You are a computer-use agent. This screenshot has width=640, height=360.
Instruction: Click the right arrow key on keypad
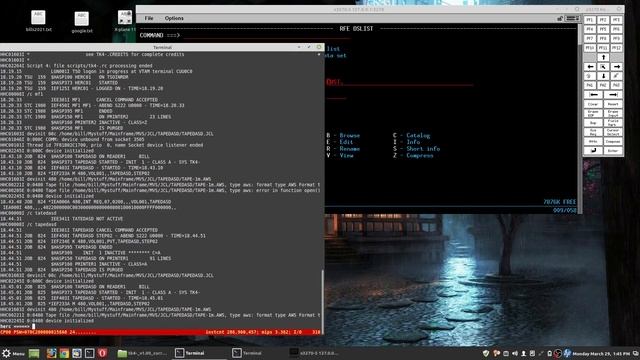coord(617,67)
